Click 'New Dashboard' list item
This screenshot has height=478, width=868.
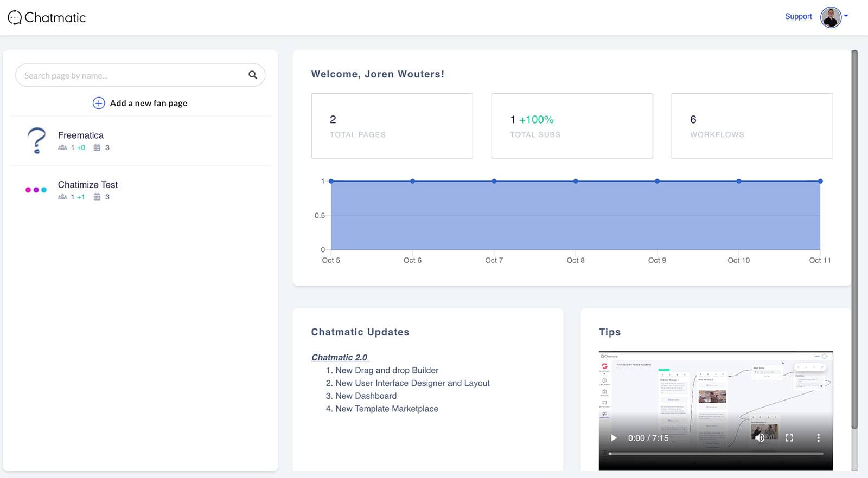[366, 396]
